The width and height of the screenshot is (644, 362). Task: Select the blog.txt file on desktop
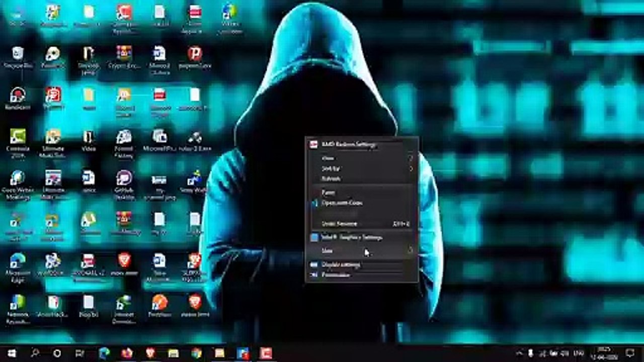89,306
